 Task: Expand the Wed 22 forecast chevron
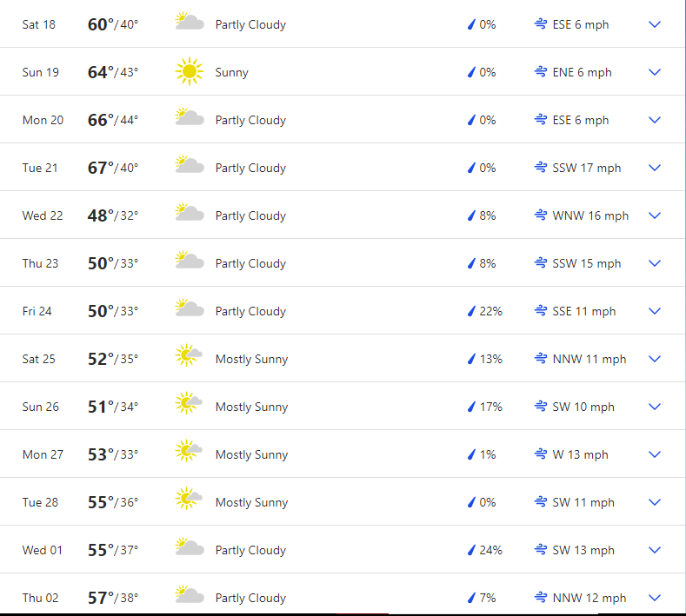[x=655, y=215]
